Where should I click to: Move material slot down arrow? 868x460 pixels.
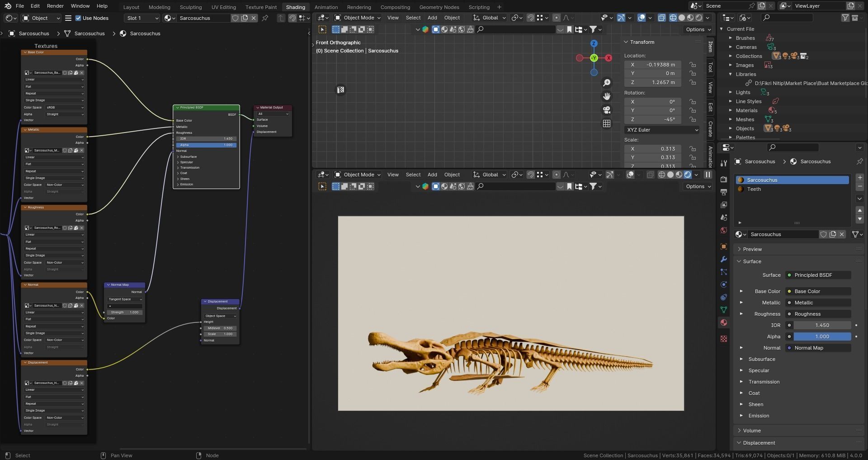coord(860,219)
